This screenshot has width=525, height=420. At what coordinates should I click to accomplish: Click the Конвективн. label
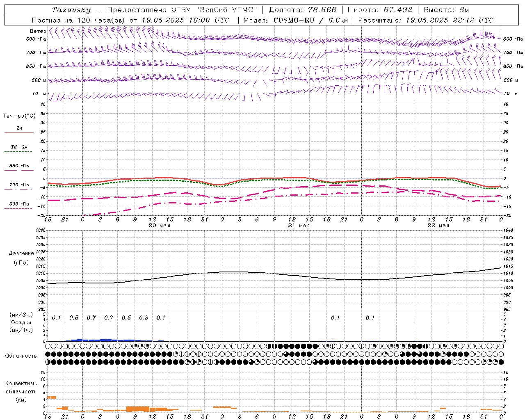(21, 383)
